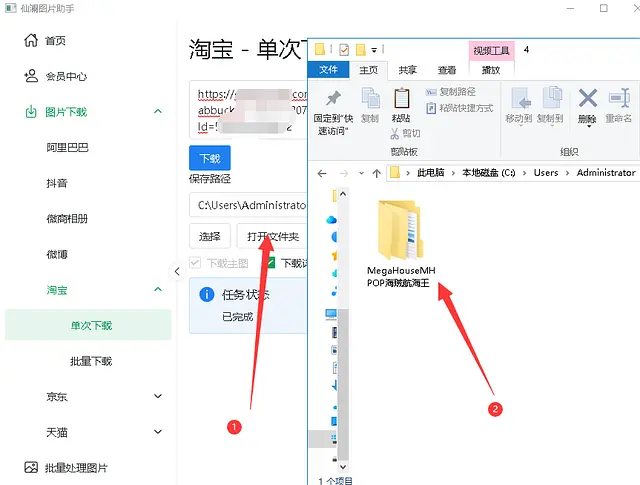Screen dimensions: 640x485
Task: Click the blue 下载 button
Action: coord(210,158)
